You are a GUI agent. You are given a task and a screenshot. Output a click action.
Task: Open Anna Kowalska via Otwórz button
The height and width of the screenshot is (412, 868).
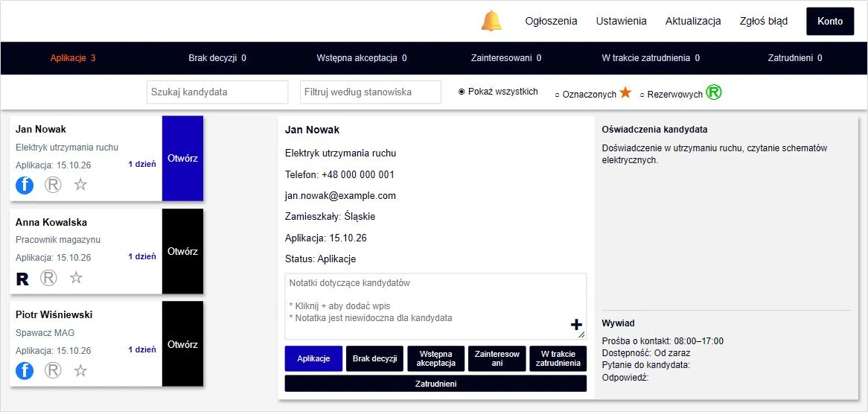click(182, 251)
